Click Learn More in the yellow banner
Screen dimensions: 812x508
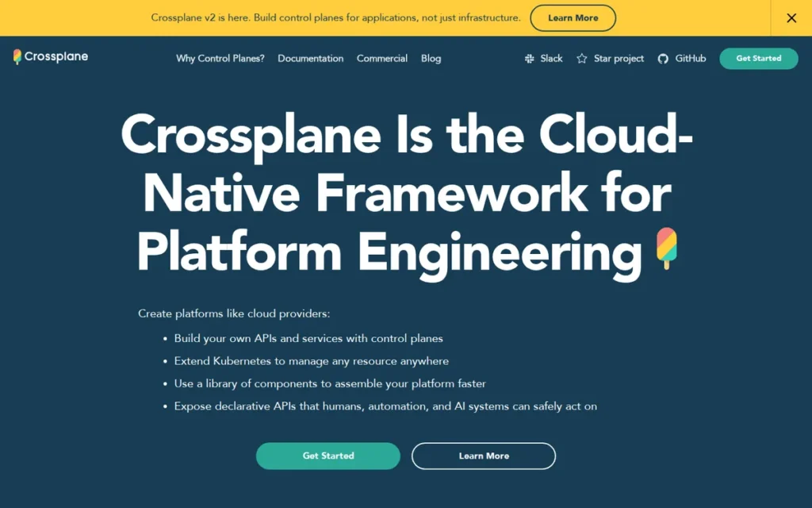(x=573, y=18)
